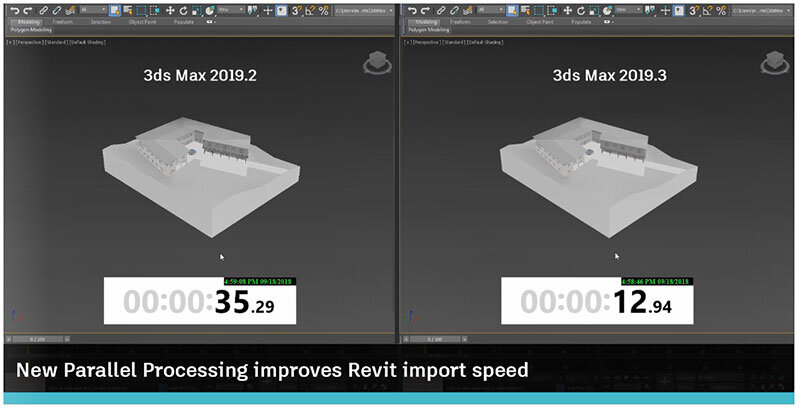Click Undo in the right 3ds Max 2019.3 window
Viewport: 800px width, 410px height.
tap(412, 11)
